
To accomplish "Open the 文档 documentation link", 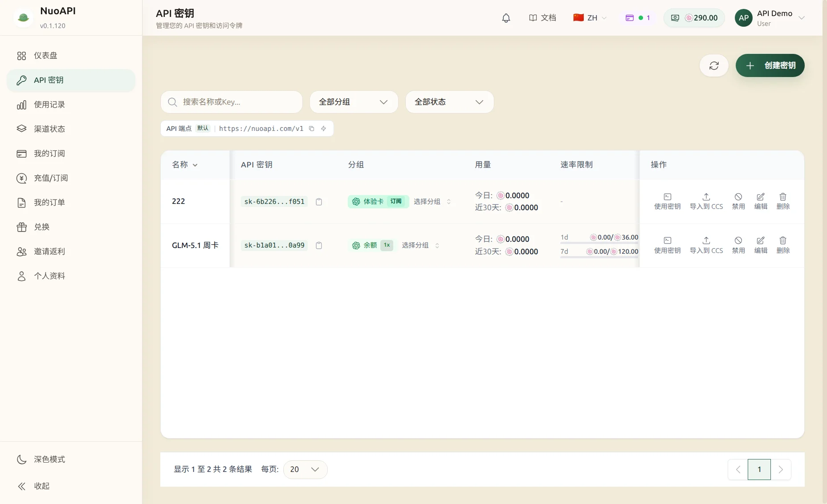I will tap(542, 18).
